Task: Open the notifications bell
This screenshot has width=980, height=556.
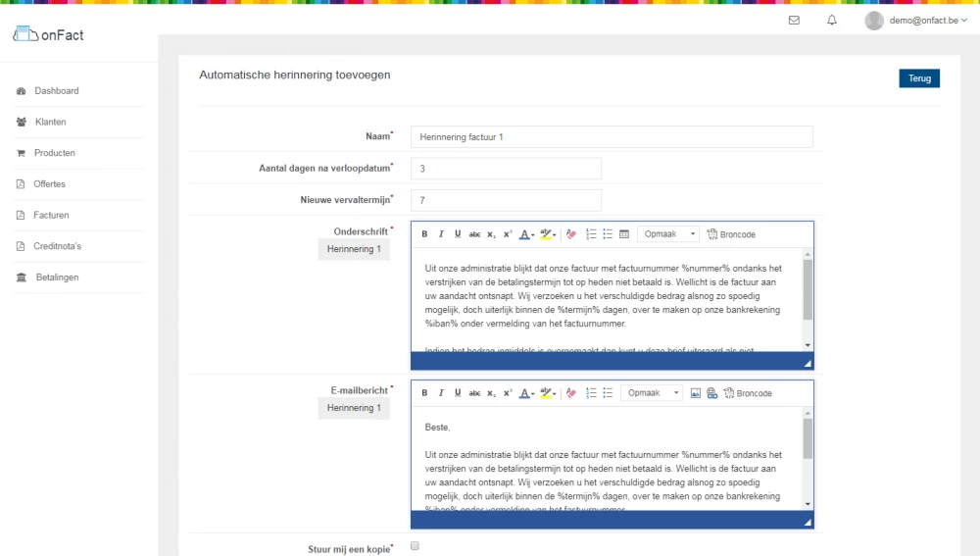Action: pyautogui.click(x=832, y=20)
